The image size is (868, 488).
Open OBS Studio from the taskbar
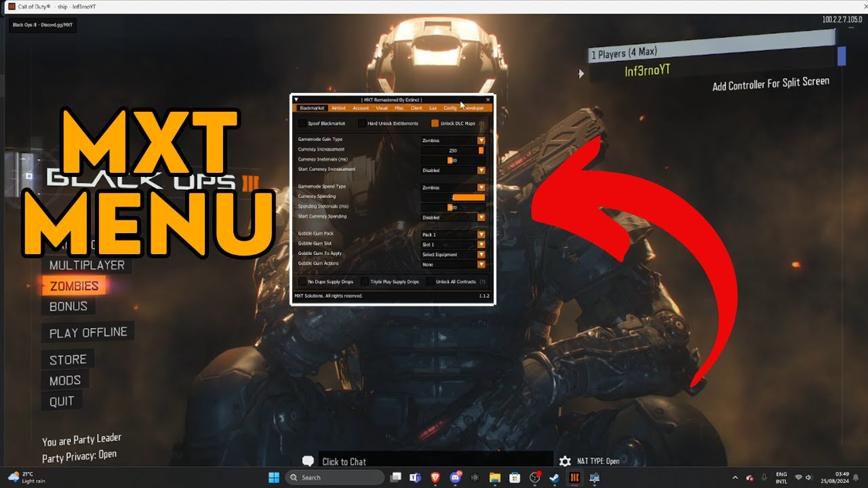click(x=535, y=477)
